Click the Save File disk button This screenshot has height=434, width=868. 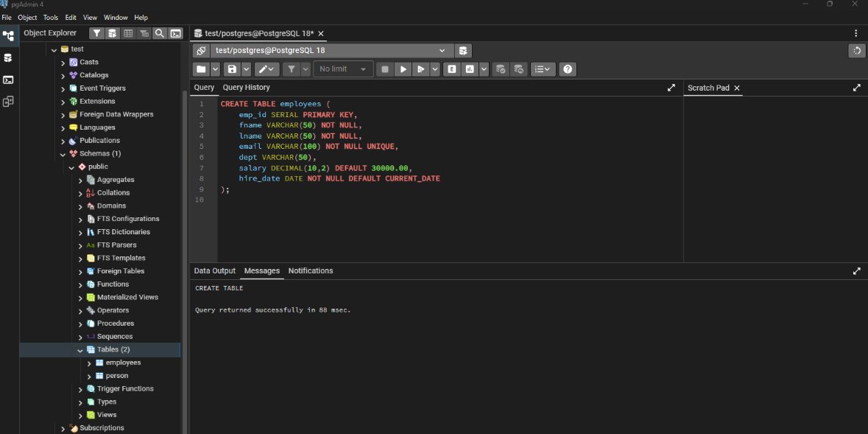coord(232,69)
